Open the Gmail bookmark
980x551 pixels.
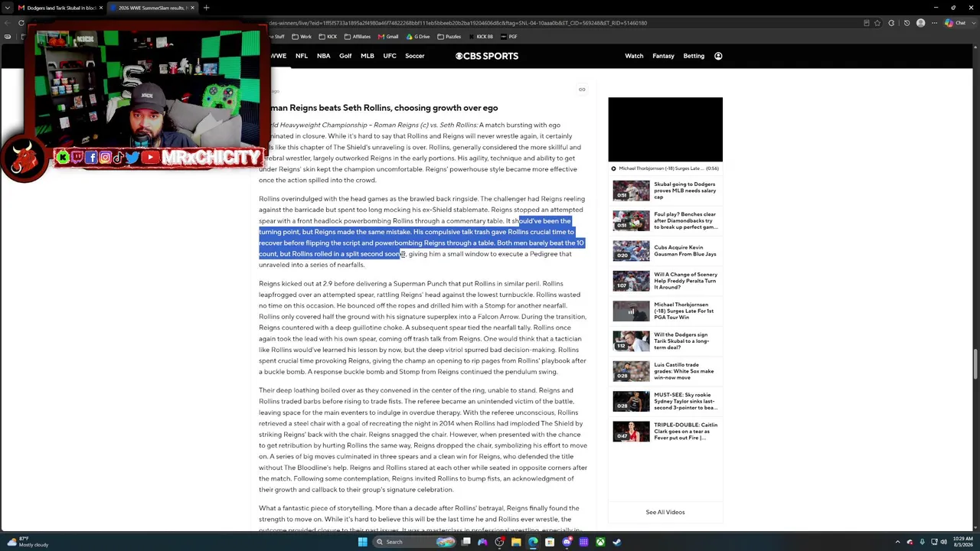[388, 37]
